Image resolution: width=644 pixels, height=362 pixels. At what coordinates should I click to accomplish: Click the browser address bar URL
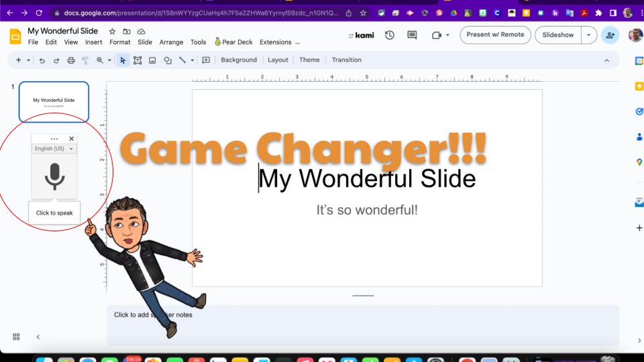(x=201, y=13)
